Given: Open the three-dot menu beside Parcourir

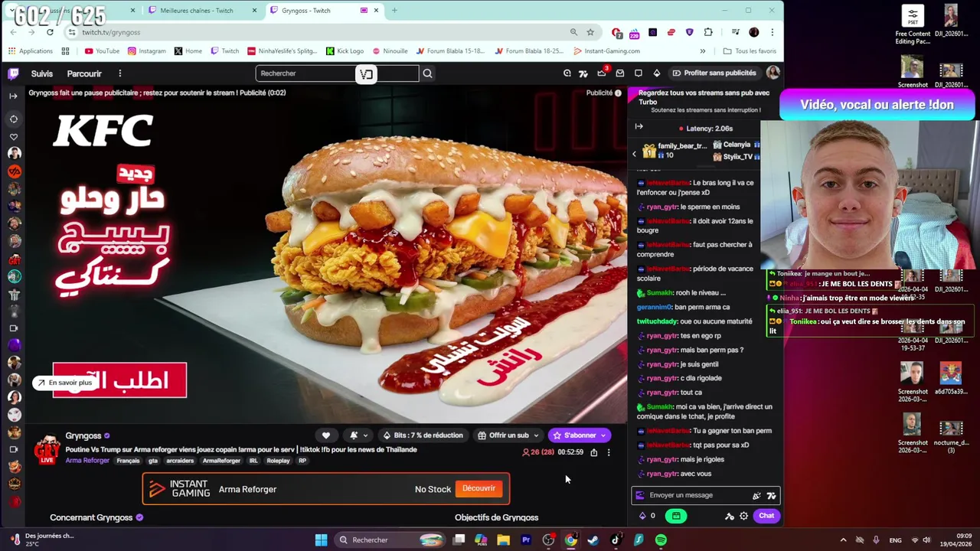Looking at the screenshot, I should [119, 73].
